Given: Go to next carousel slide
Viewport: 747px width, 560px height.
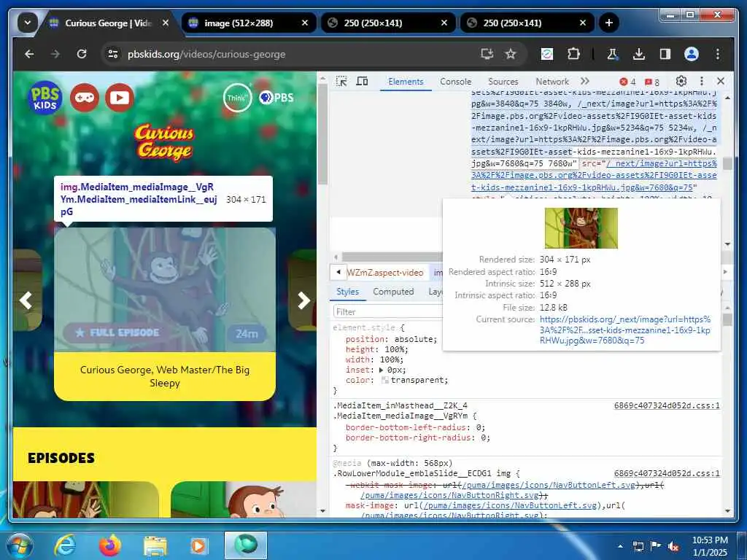Looking at the screenshot, I should (303, 300).
